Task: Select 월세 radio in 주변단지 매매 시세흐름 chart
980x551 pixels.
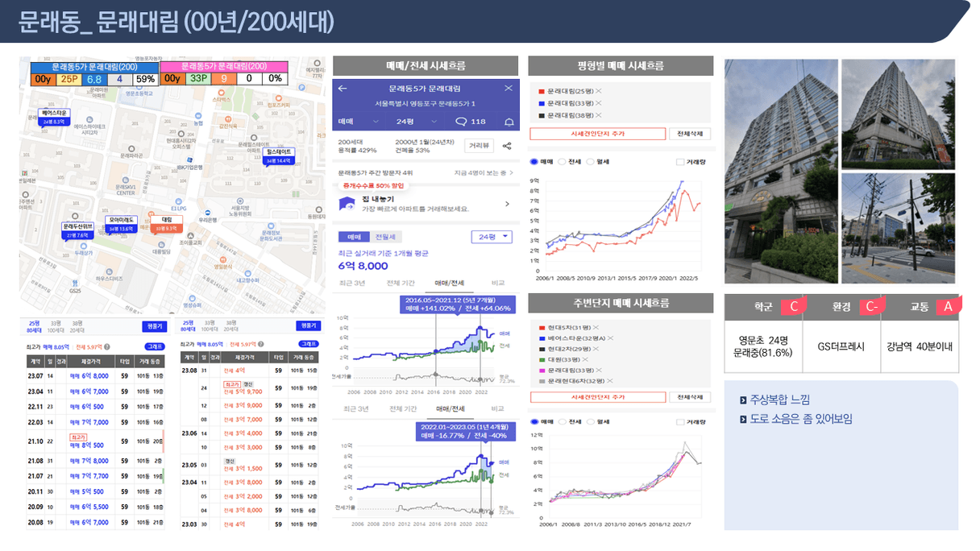Action: click(590, 421)
